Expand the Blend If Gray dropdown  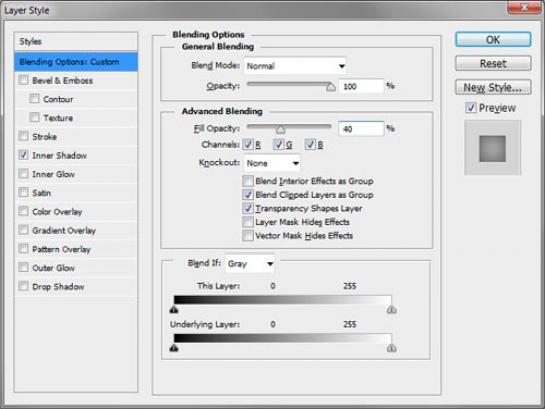click(250, 264)
